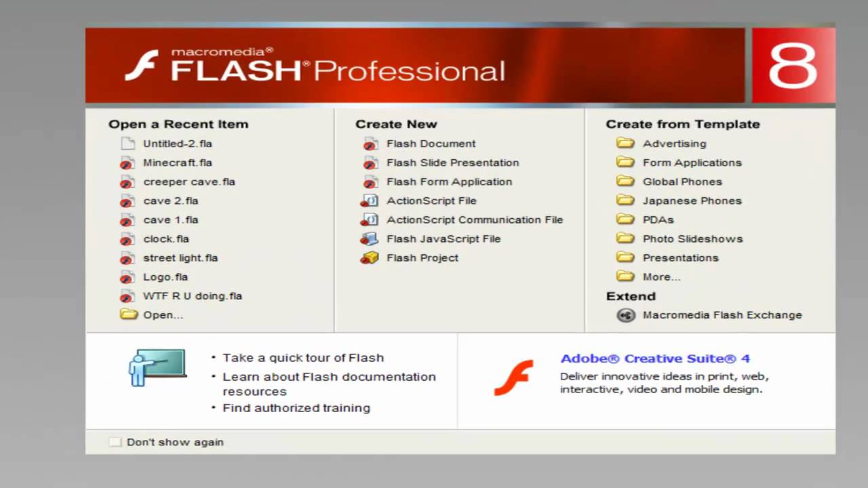Create a new ActionScript Communication File
Viewport: 868px width, 488px height.
475,220
